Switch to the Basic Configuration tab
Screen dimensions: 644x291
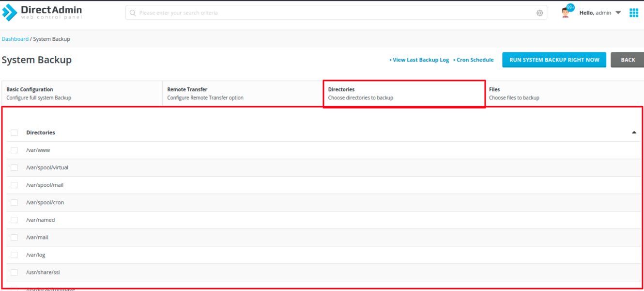[81, 94]
